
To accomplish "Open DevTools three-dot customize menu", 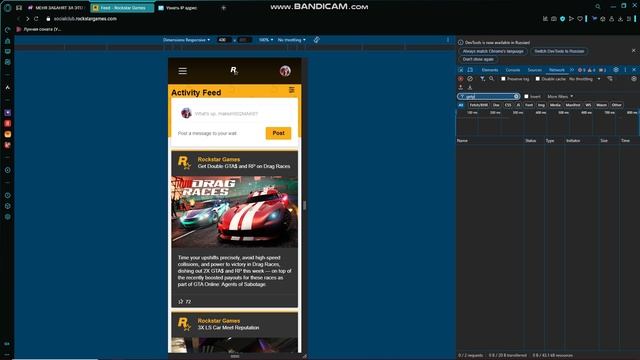I will 625,70.
